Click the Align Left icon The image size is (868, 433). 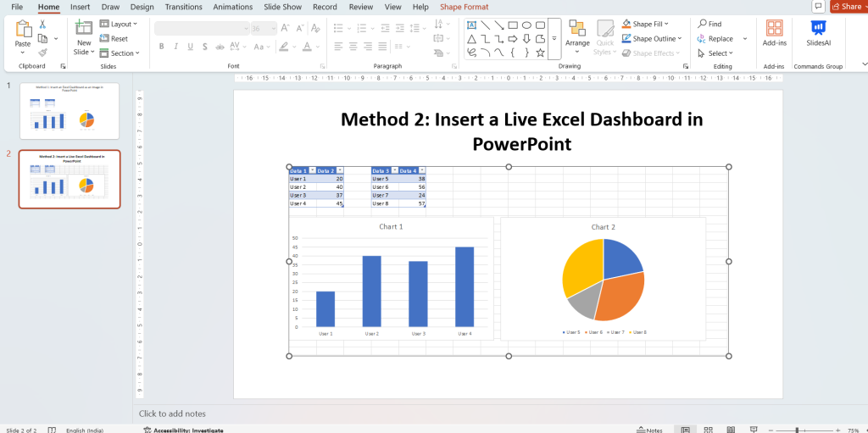pos(339,47)
